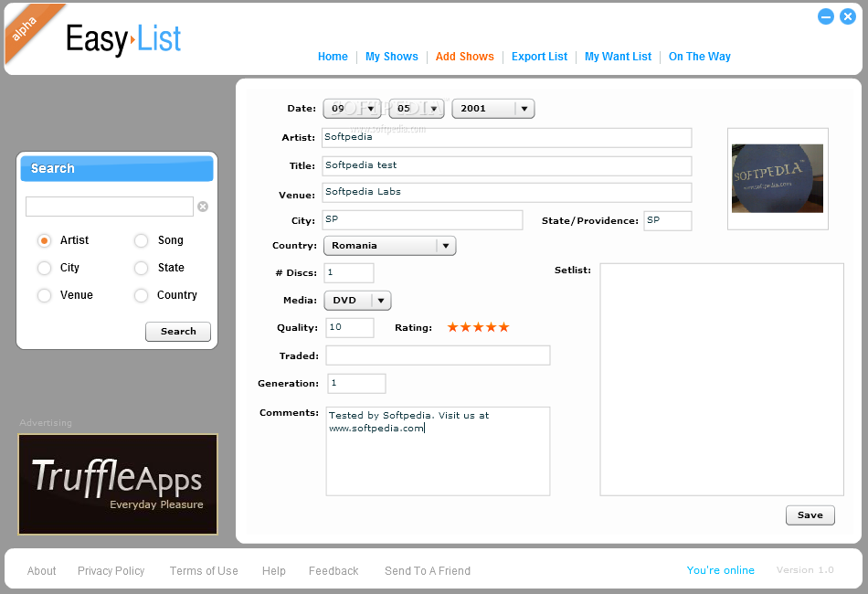The image size is (868, 594).
Task: Click the Setlist text area
Action: [722, 380]
